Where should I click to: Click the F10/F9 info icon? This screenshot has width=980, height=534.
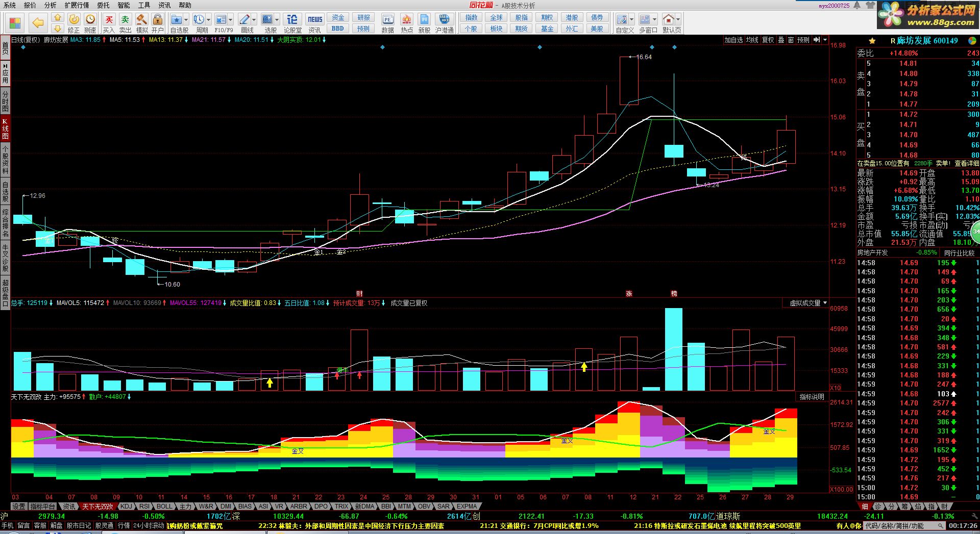[x=221, y=19]
